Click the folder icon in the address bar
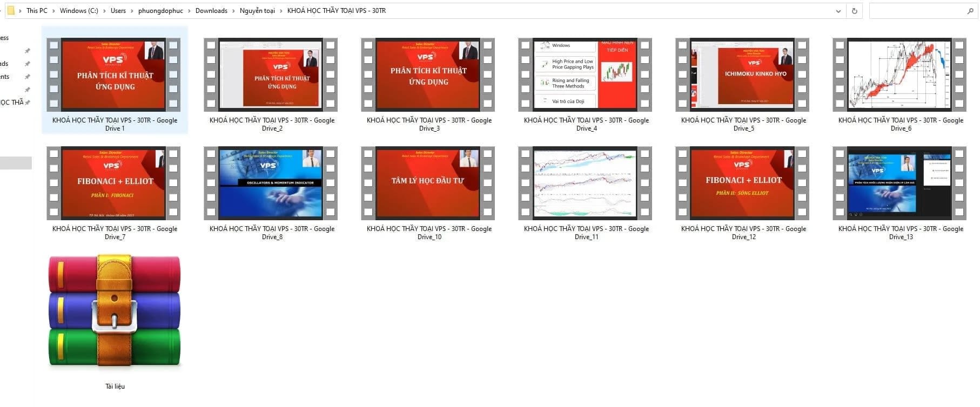980x407 pixels. pos(11,10)
